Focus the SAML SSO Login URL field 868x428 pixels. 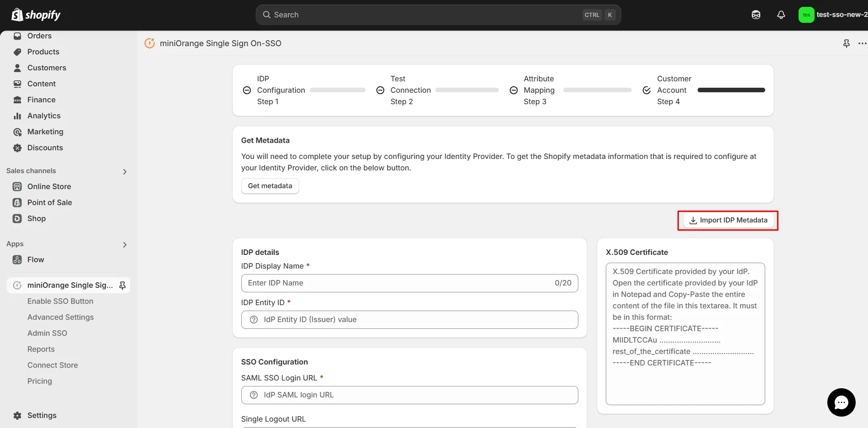(409, 395)
